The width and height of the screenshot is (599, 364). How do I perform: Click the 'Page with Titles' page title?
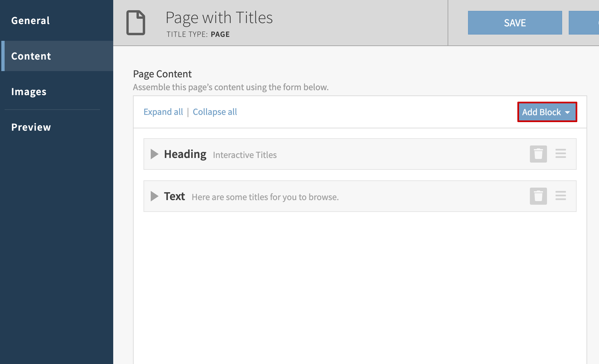219,18
